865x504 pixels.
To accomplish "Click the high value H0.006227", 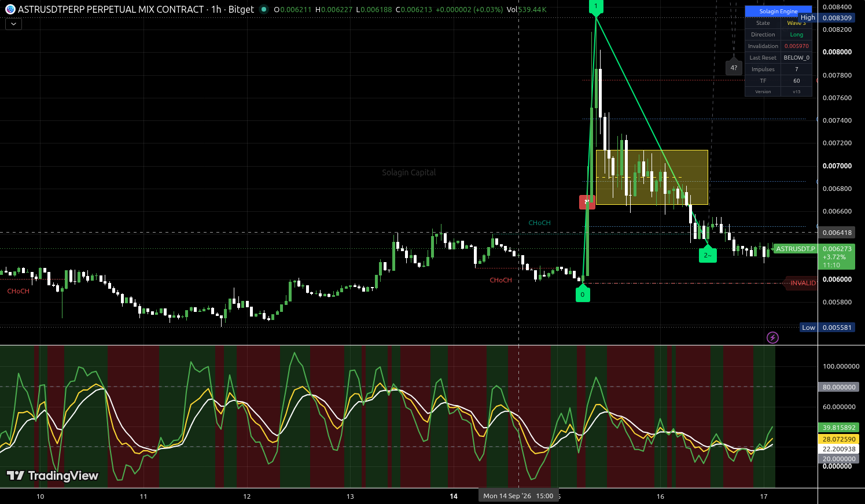I will click(x=333, y=10).
